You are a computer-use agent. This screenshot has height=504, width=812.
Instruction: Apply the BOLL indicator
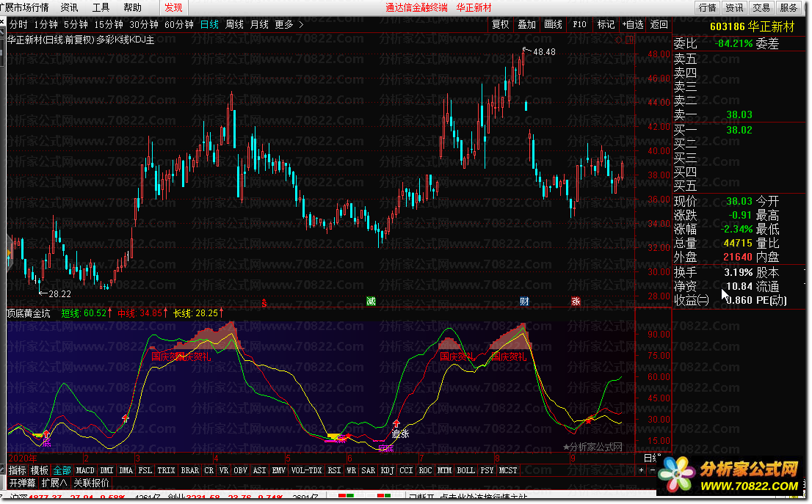click(465, 470)
